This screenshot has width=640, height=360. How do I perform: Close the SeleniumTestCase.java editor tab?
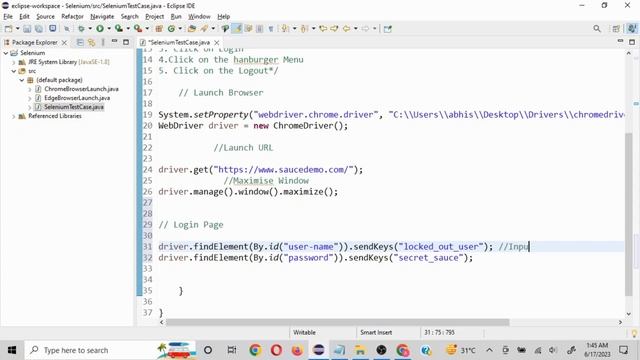pyautogui.click(x=217, y=42)
